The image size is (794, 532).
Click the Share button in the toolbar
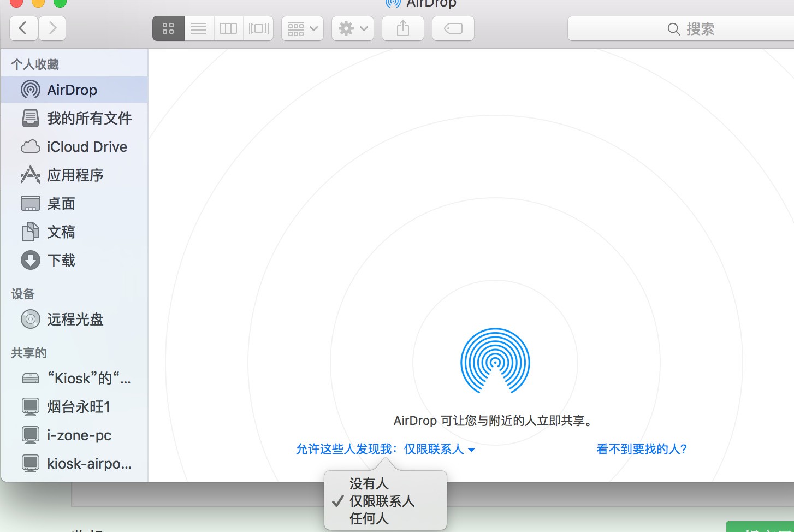(403, 28)
